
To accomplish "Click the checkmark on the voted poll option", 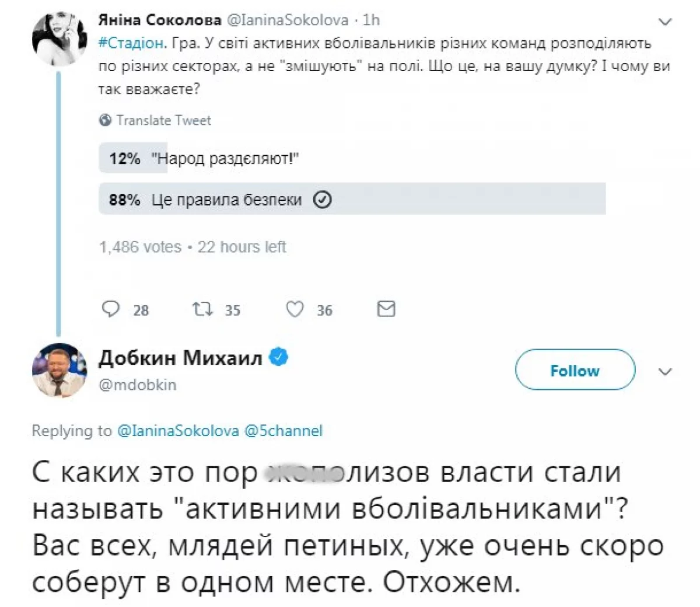I will tap(321, 199).
